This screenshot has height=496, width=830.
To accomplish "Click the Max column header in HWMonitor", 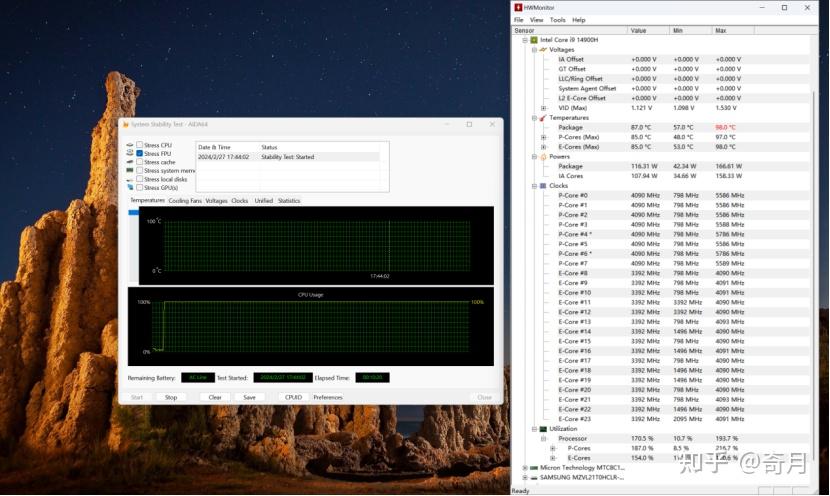I will 733,31.
